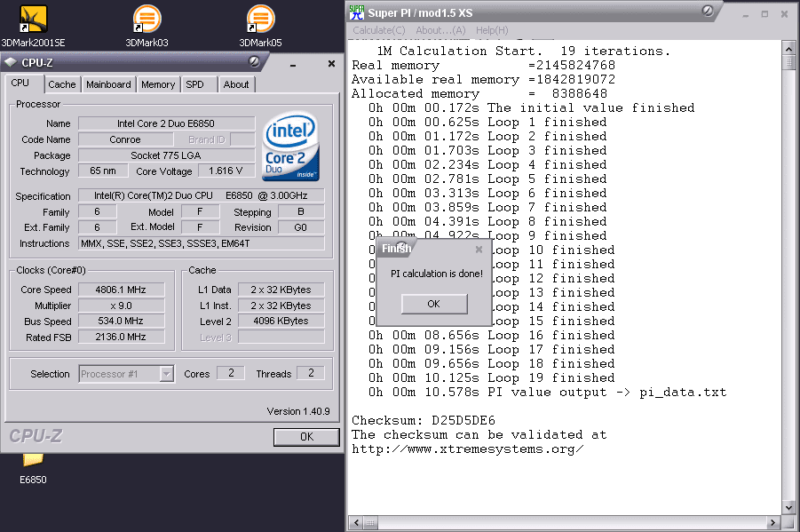Viewport: 800px width, 532px height.
Task: Open the Memory tab
Action: pyautogui.click(x=158, y=84)
